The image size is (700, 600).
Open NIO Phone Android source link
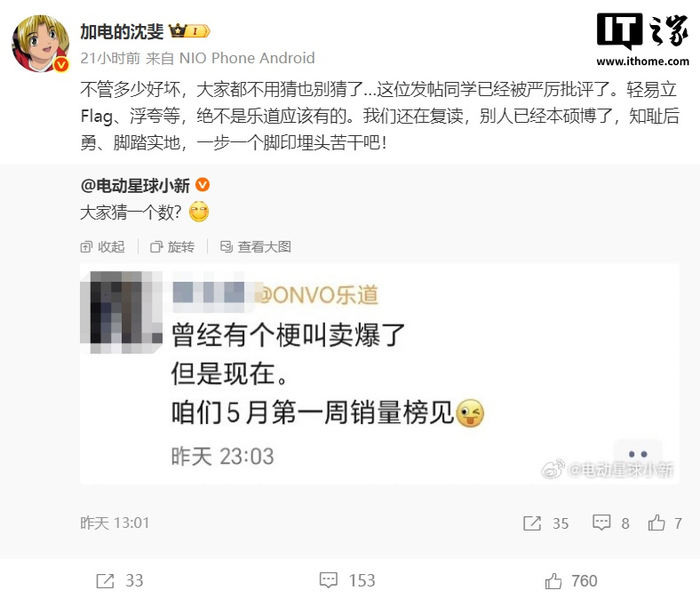click(x=247, y=58)
